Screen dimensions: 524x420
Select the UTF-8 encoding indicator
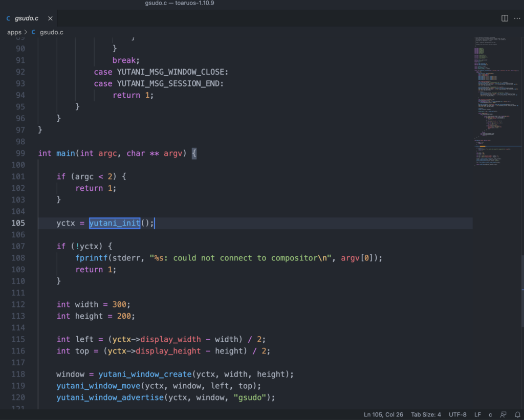click(x=457, y=415)
